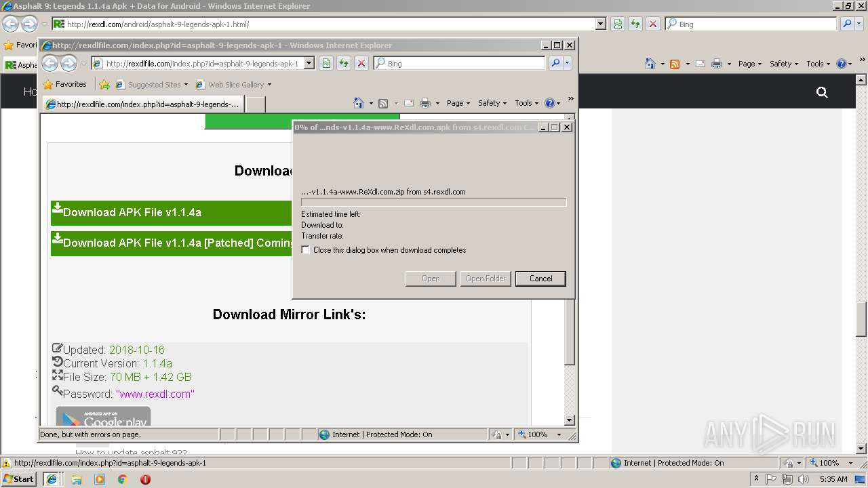868x488 pixels.
Task: Go back in the rexdlfile popup window
Action: click(50, 64)
